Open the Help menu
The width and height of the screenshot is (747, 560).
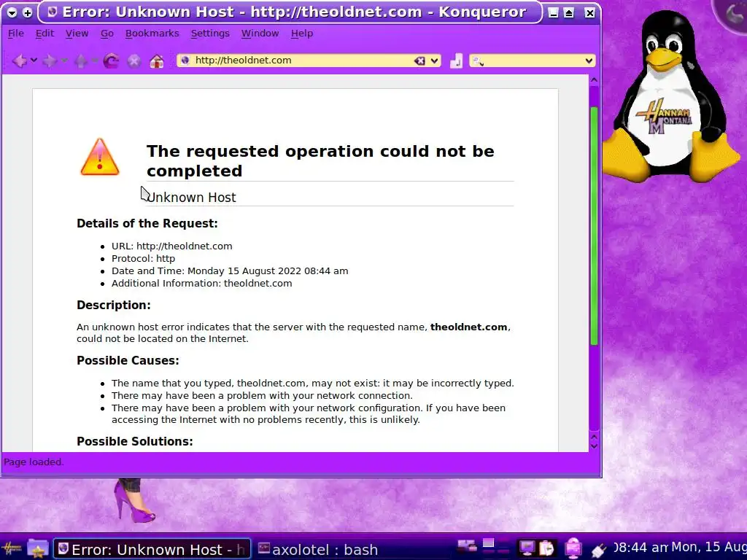pyautogui.click(x=302, y=34)
